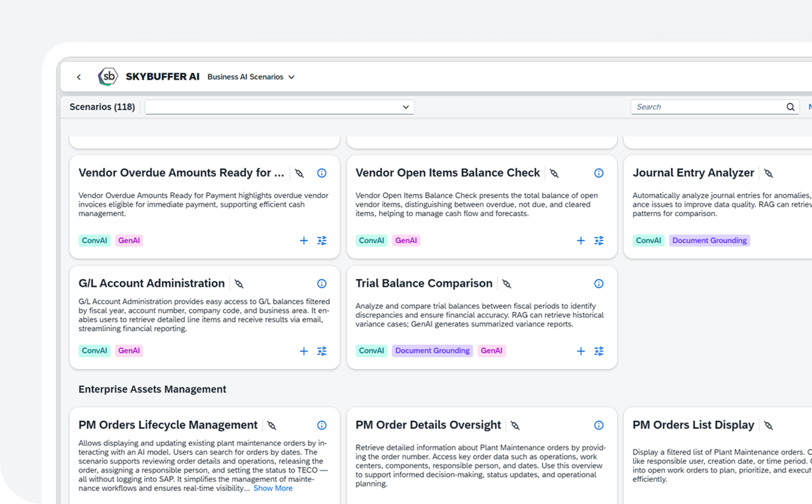The image size is (812, 504).
Task: Click plus icon on Trial Balance Comparison
Action: click(x=581, y=351)
